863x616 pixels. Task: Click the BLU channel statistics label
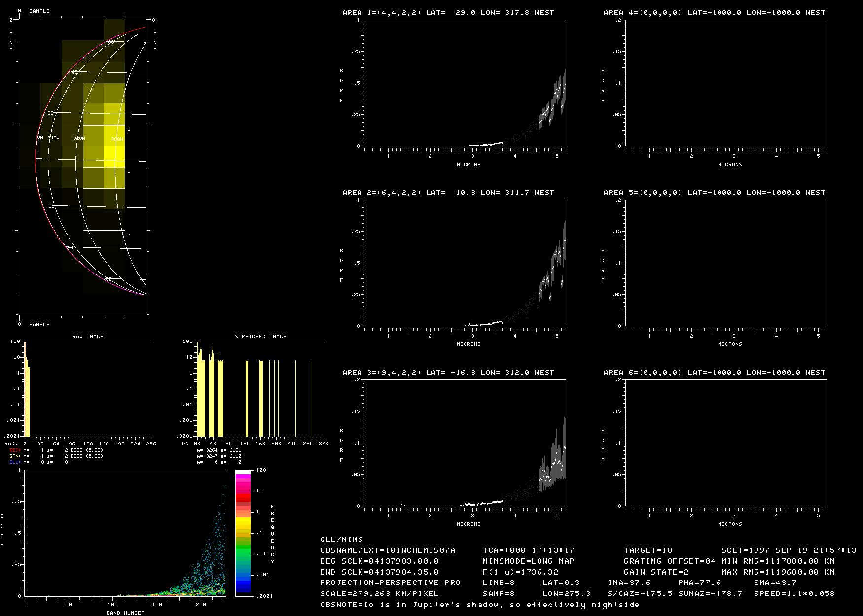(15, 462)
